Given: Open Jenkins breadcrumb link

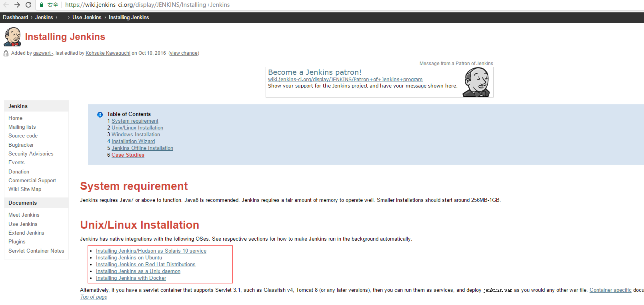Looking at the screenshot, I should (x=44, y=18).
